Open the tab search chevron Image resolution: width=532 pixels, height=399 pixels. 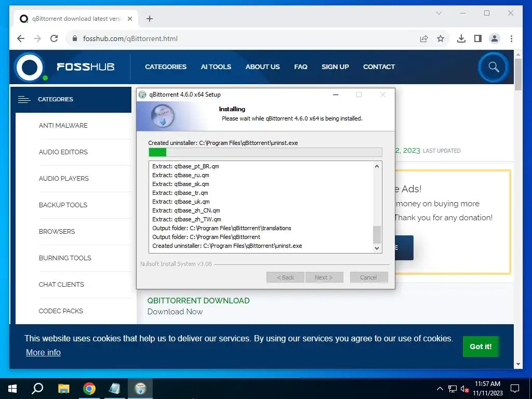(x=438, y=13)
